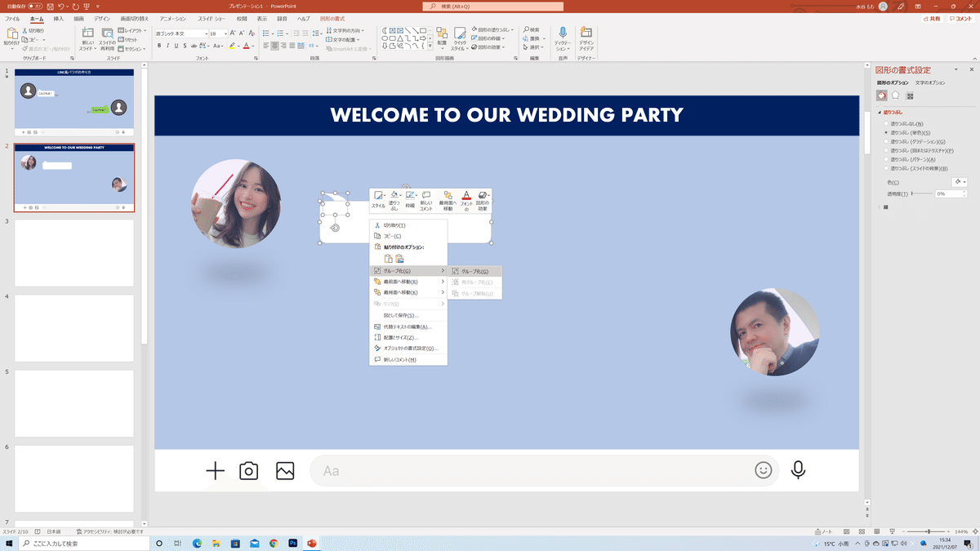
Task: Choose グループ化 in the submenu
Action: [x=474, y=271]
